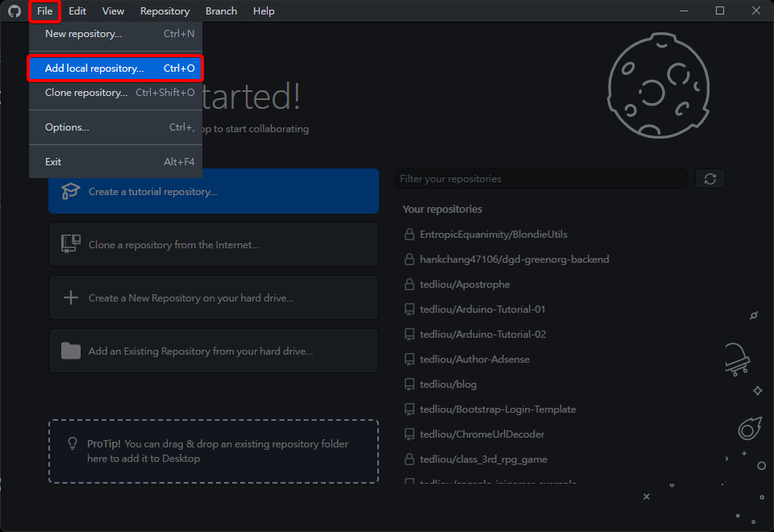Click repo icon beside tedliou/Arduino-Tutorial-01
The image size is (774, 532).
coord(410,310)
